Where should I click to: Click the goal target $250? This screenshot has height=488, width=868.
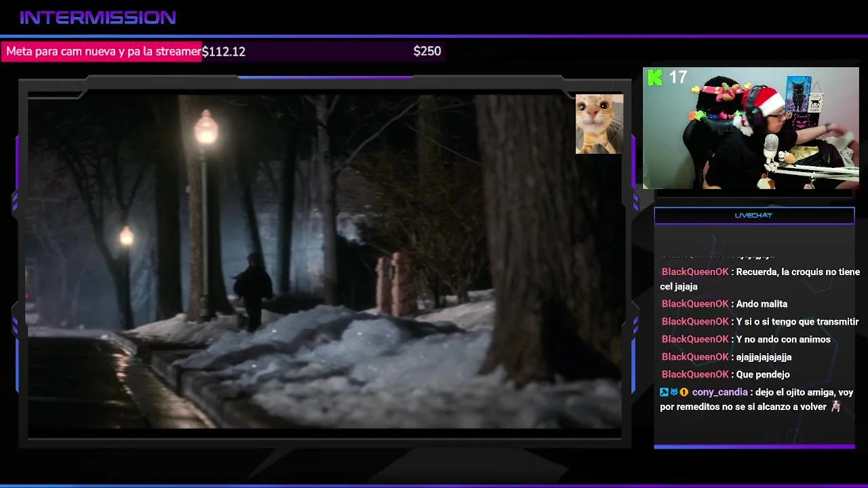point(427,52)
